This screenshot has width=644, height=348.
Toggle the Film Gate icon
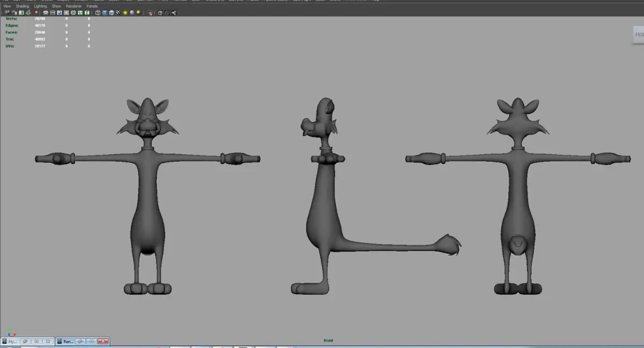(x=53, y=13)
